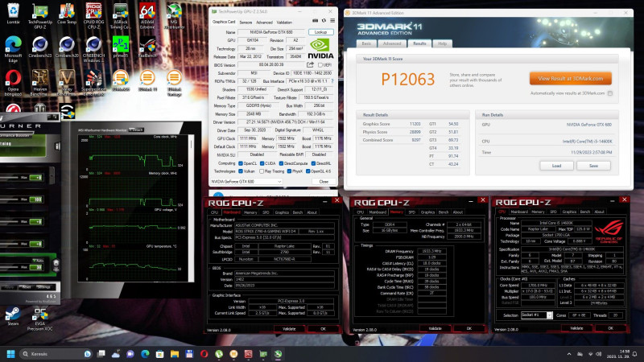Launch AIDA64 Extreme desktop shortcut
The width and height of the screenshot is (644, 362).
coord(147,16)
